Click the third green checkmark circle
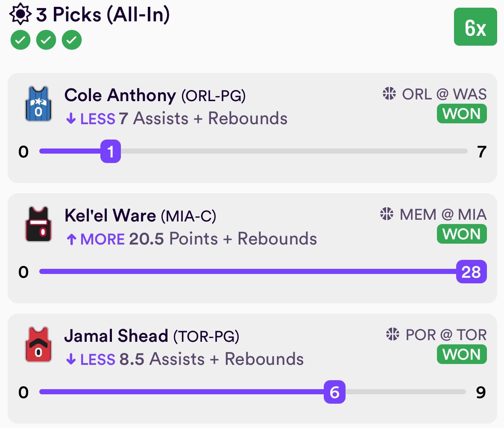This screenshot has width=504, height=428. click(x=72, y=40)
